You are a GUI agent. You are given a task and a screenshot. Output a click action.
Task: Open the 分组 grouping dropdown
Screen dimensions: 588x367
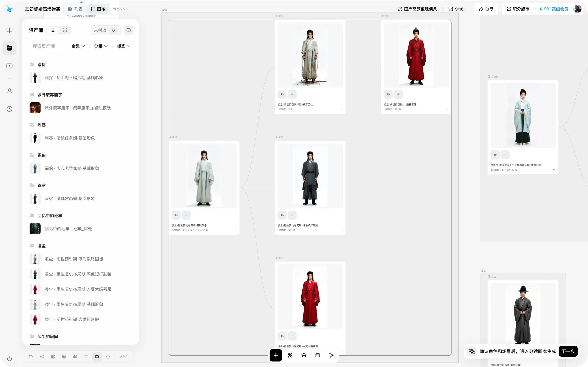click(101, 46)
